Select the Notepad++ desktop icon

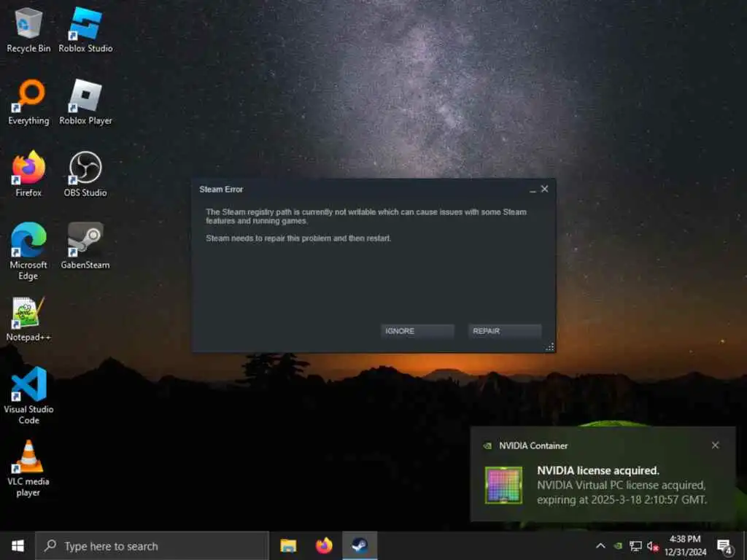[x=28, y=319]
